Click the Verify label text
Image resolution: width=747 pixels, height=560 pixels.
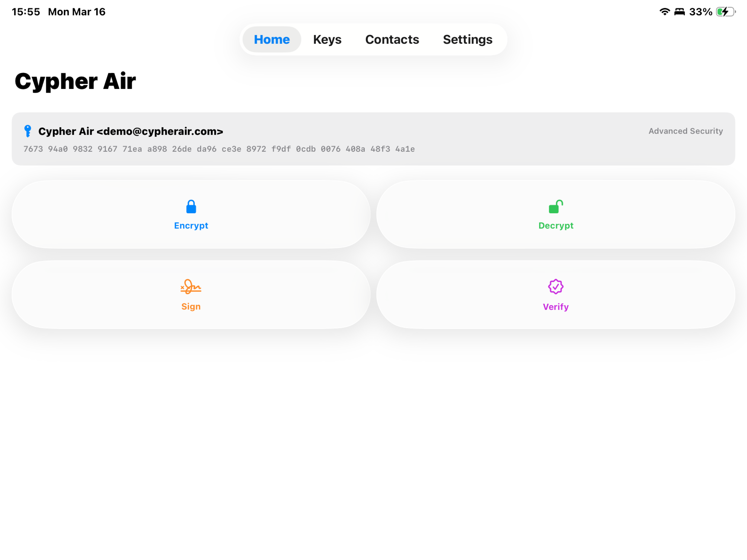click(x=556, y=307)
